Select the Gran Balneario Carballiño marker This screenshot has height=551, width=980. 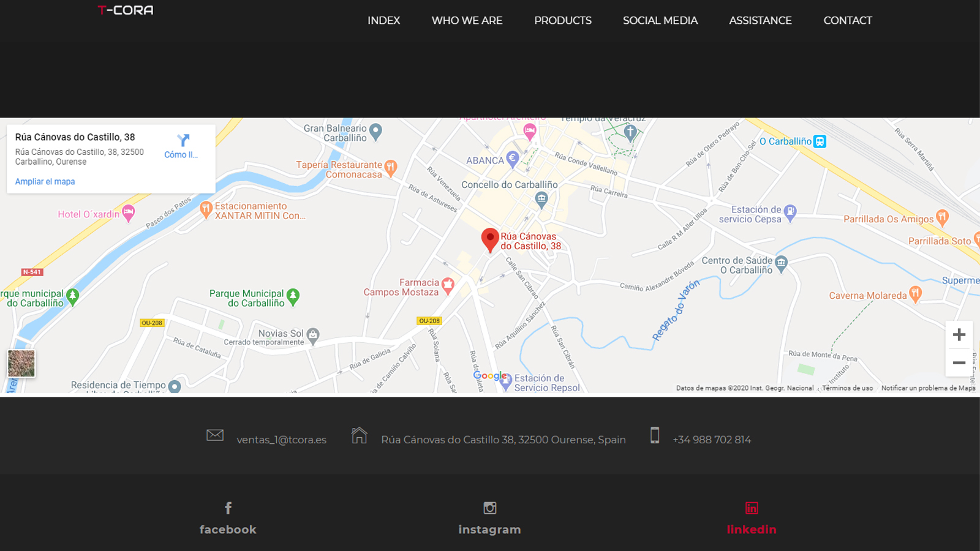tap(375, 131)
